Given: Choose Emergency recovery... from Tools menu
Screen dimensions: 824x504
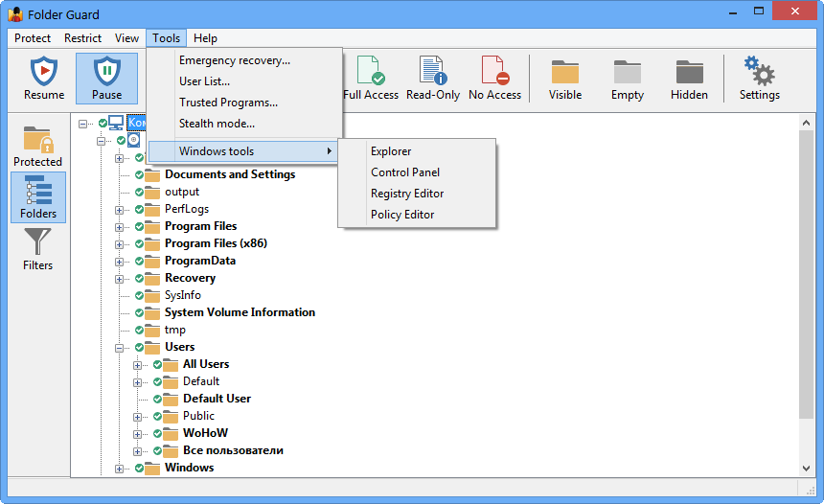Looking at the screenshot, I should (245, 60).
